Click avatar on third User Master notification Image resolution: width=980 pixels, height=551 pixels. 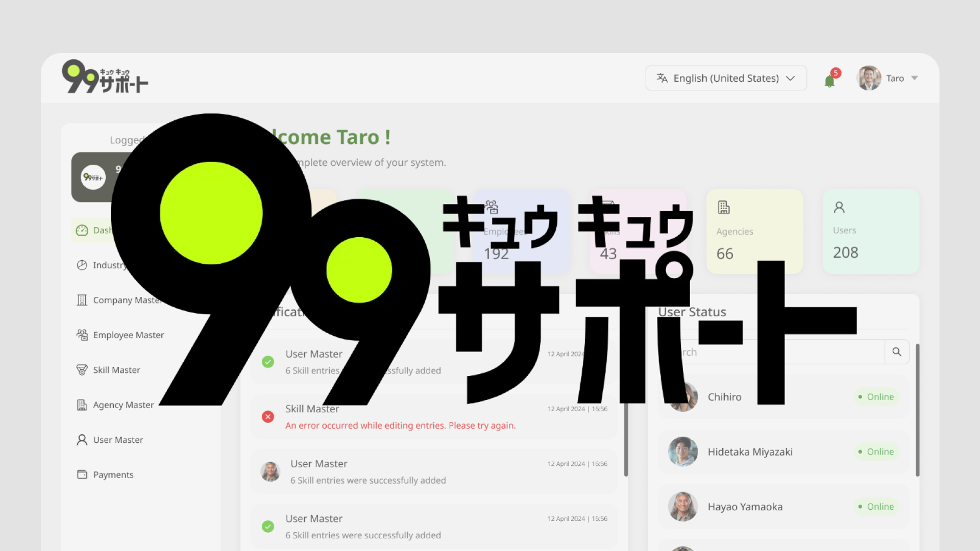[271, 472]
